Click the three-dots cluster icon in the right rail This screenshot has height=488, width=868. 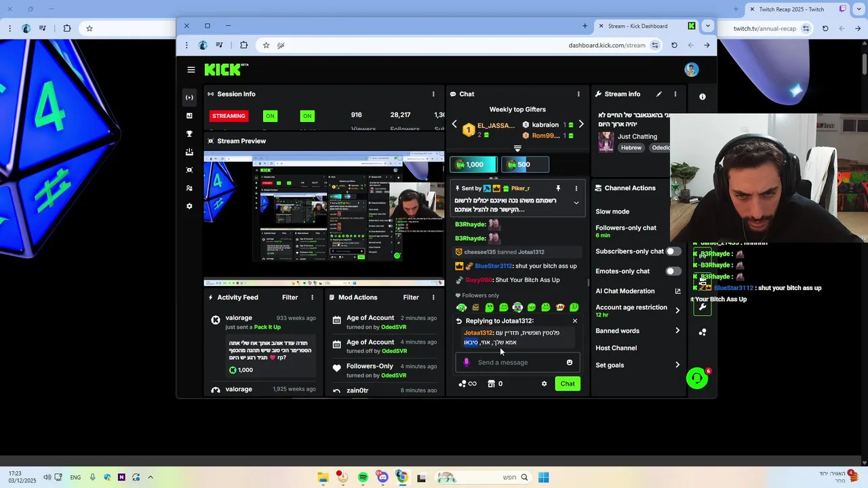click(x=703, y=332)
